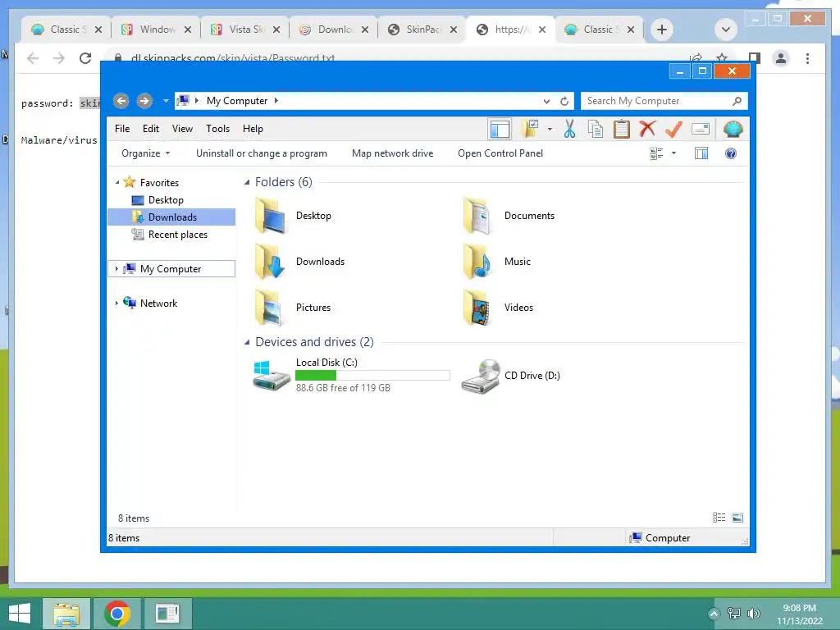Select the CD Drive (D:)
Screen dimensions: 840x630
[x=511, y=376]
